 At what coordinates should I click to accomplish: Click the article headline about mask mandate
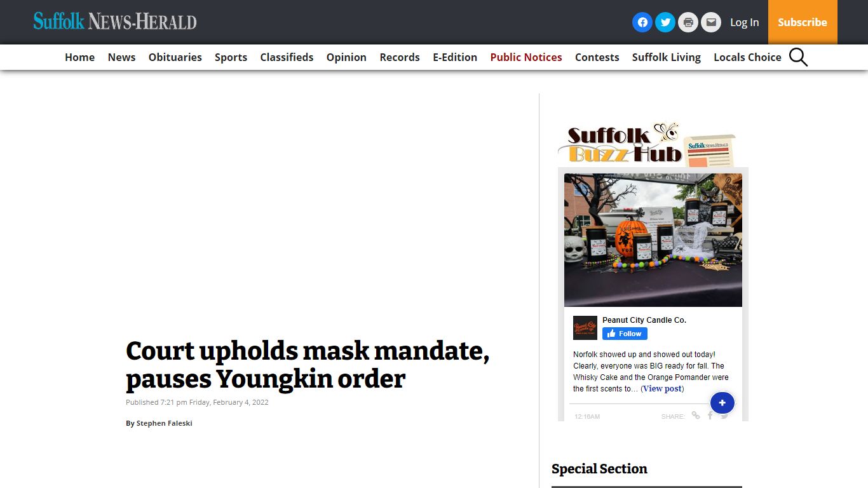[x=308, y=365]
